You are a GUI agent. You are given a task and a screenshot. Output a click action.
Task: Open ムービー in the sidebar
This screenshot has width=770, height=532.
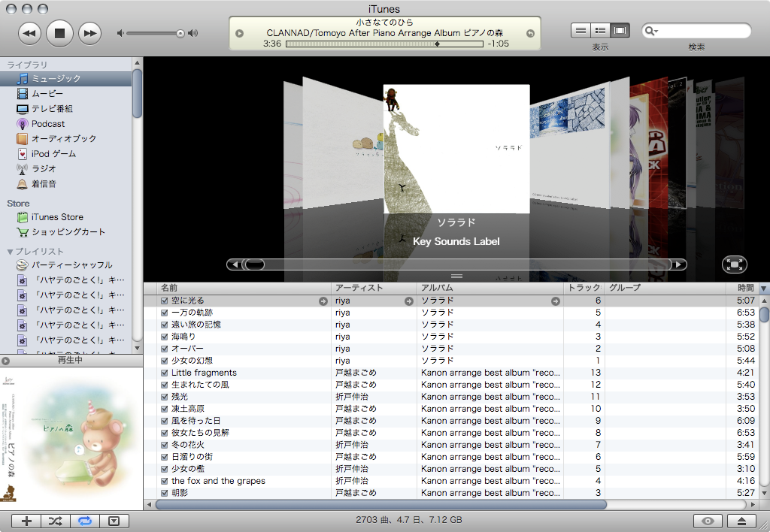[x=66, y=94]
